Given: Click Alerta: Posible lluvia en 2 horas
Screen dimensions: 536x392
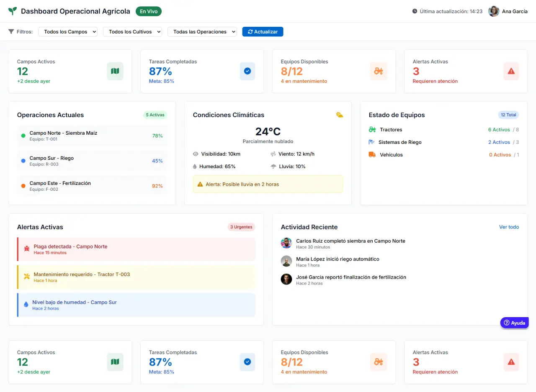Looking at the screenshot, I should point(268,184).
